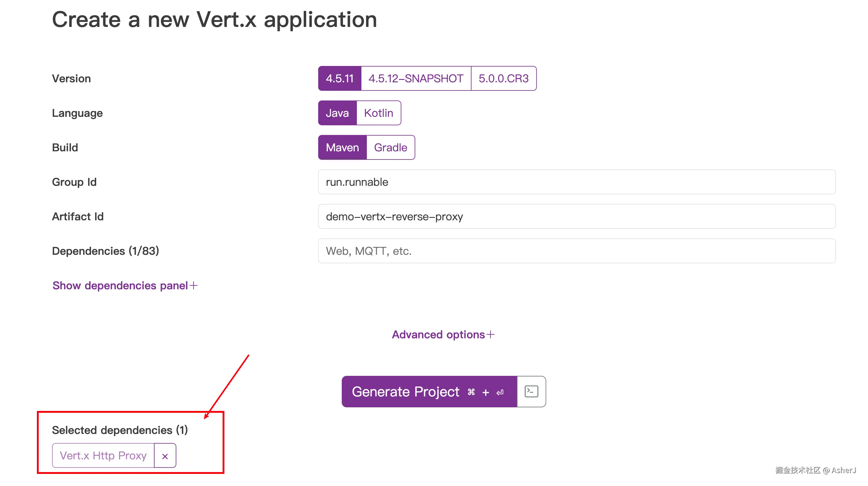Click the Artifact Id label
868x486 pixels.
77,217
